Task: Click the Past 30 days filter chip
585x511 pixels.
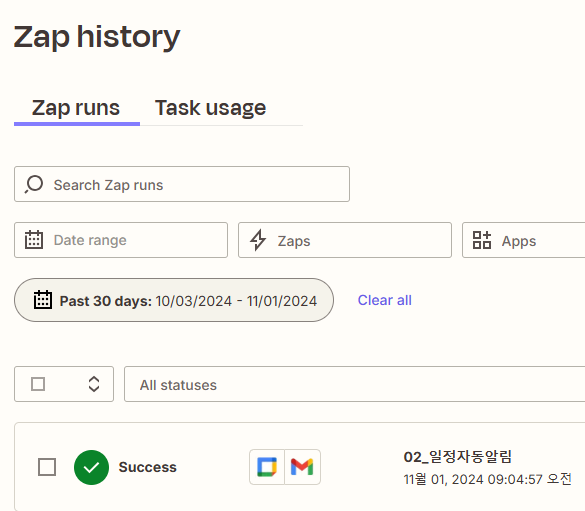Action: tap(174, 300)
